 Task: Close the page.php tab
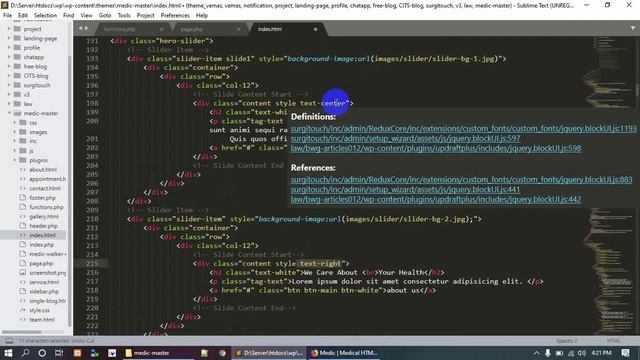[x=238, y=29]
